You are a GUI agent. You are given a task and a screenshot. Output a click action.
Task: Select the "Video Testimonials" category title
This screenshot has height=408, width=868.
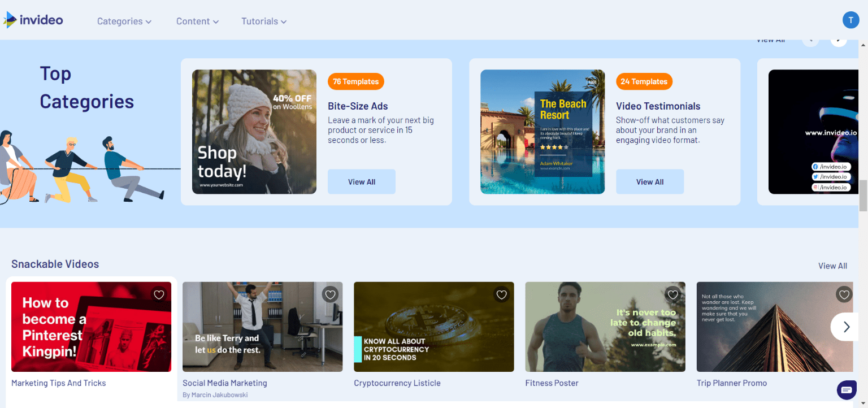click(x=658, y=106)
